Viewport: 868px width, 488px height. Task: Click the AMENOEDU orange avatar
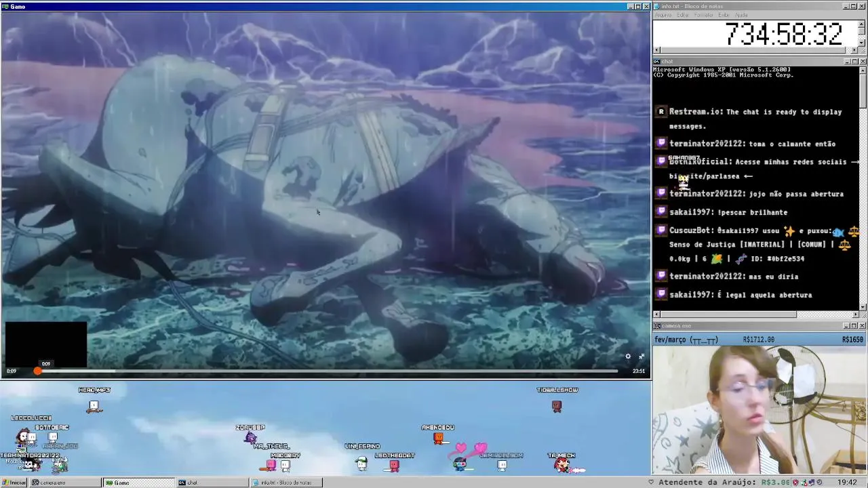(438, 439)
